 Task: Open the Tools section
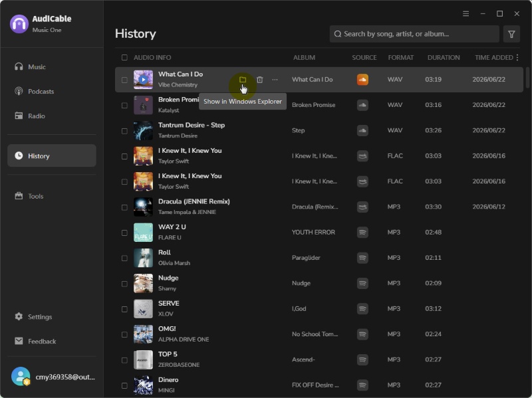pos(52,196)
